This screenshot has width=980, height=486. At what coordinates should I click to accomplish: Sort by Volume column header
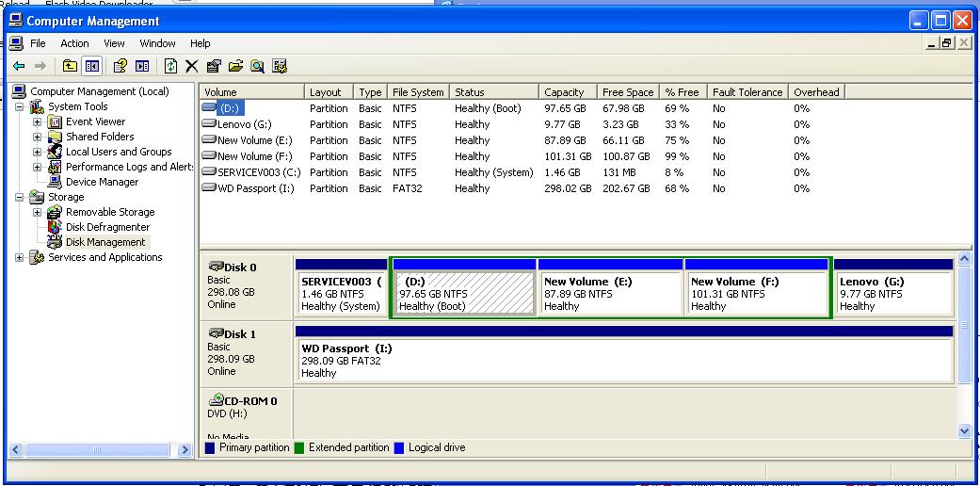(252, 92)
